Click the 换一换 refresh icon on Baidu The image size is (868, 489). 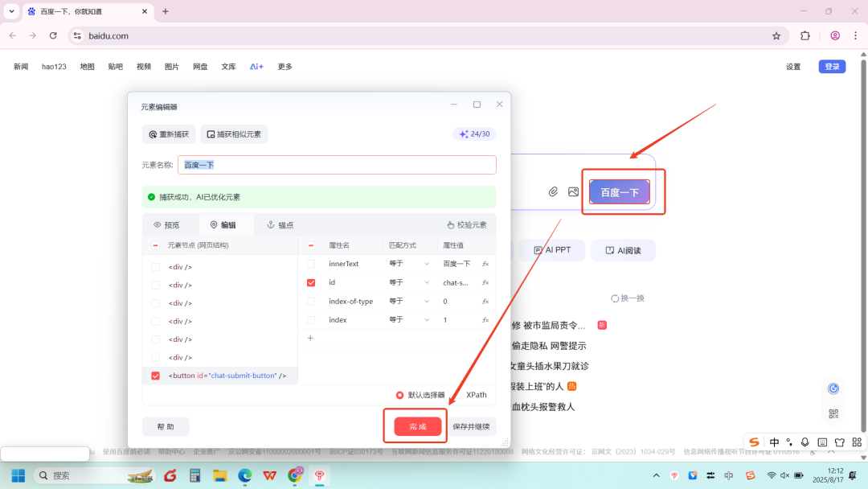coord(615,298)
